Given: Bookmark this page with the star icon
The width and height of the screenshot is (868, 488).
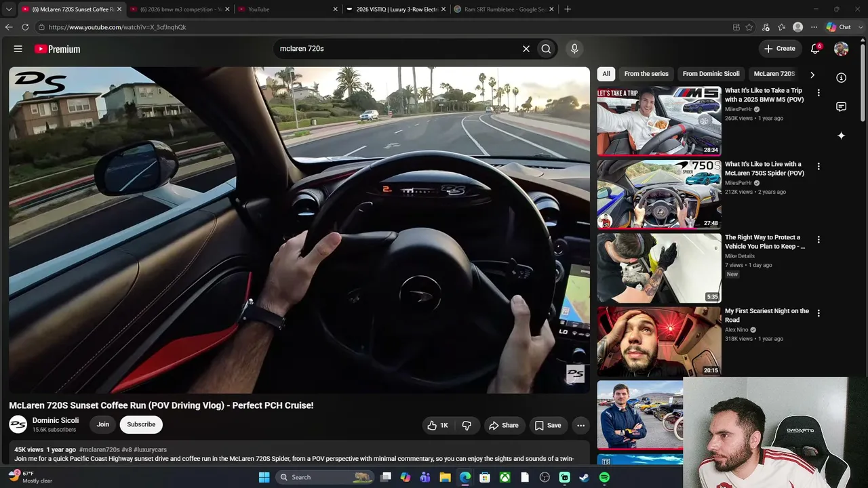Looking at the screenshot, I should (x=749, y=27).
